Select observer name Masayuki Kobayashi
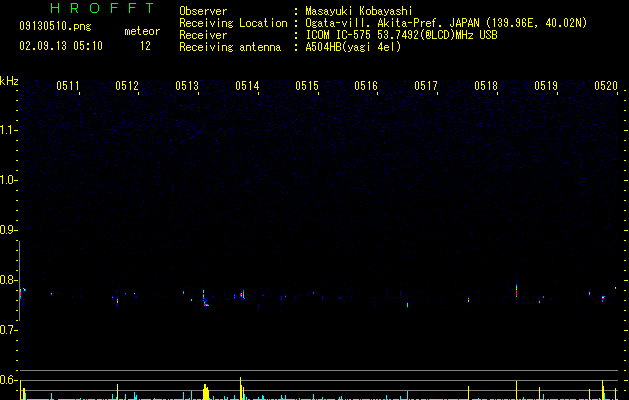629x400 pixels. [359, 11]
